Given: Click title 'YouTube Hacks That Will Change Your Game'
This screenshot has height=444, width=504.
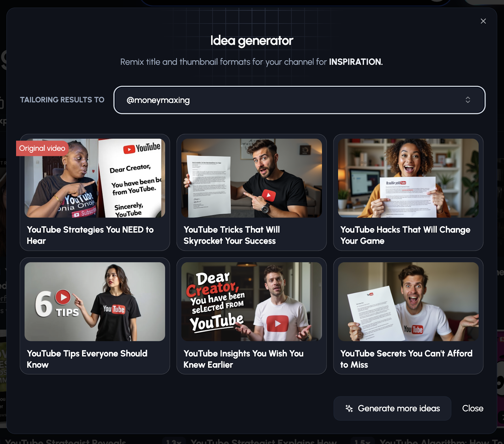Looking at the screenshot, I should (405, 235).
